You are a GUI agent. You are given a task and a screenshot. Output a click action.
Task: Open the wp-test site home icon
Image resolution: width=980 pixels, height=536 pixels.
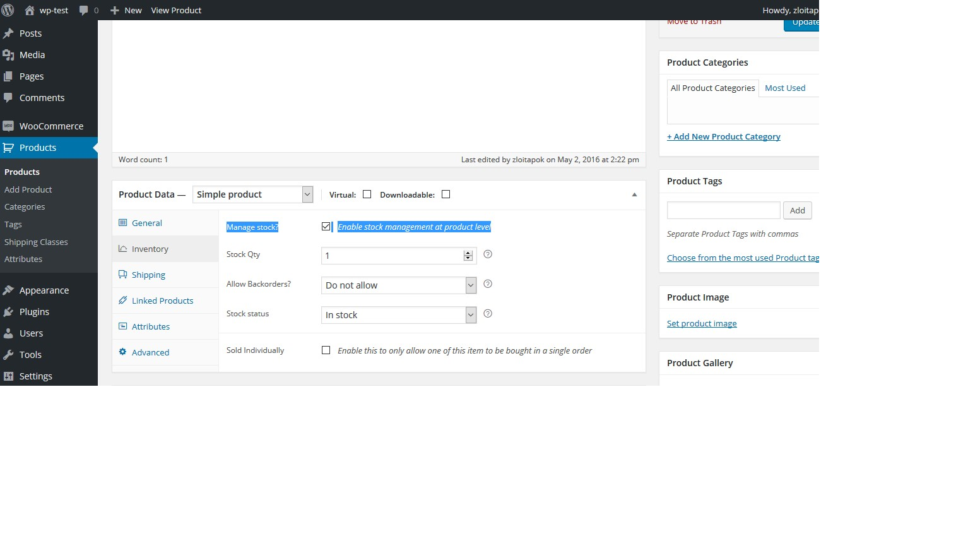pos(30,10)
